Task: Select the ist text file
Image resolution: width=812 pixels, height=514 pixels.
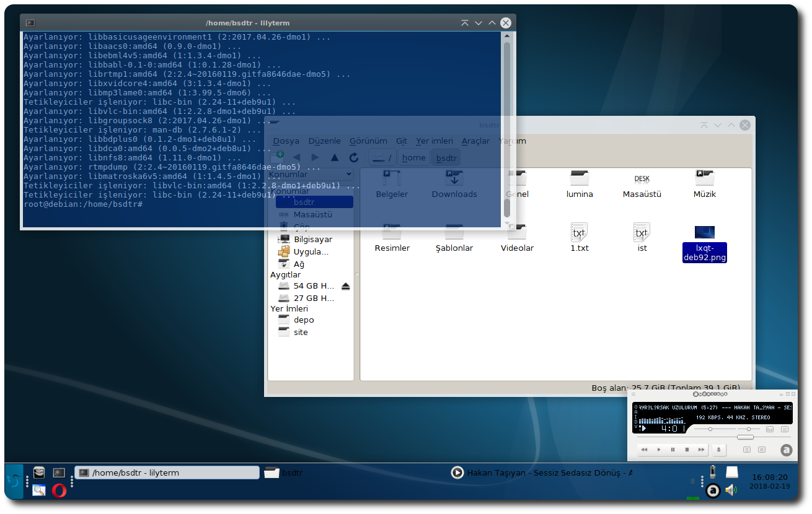Action: point(642,238)
